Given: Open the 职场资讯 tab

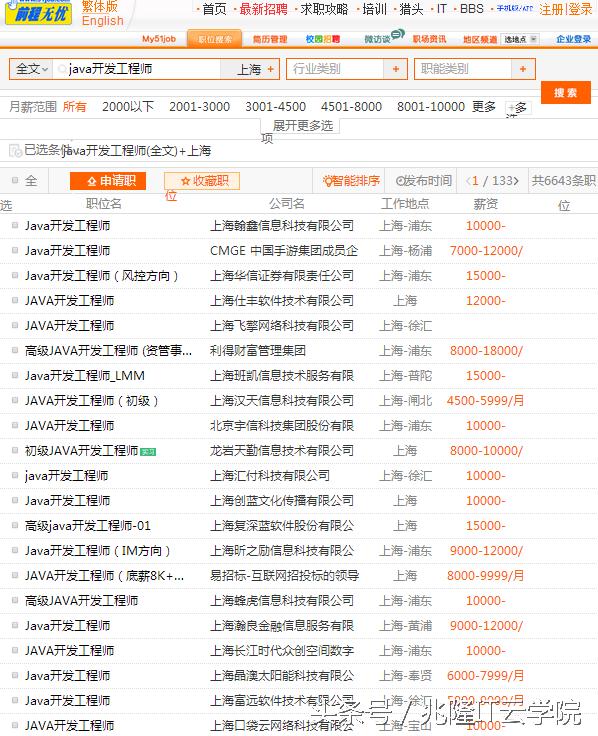Looking at the screenshot, I should (x=429, y=39).
